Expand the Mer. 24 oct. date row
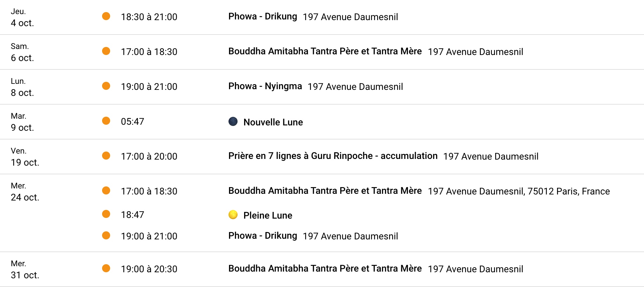Image resolution: width=644 pixels, height=287 pixels. click(x=25, y=192)
